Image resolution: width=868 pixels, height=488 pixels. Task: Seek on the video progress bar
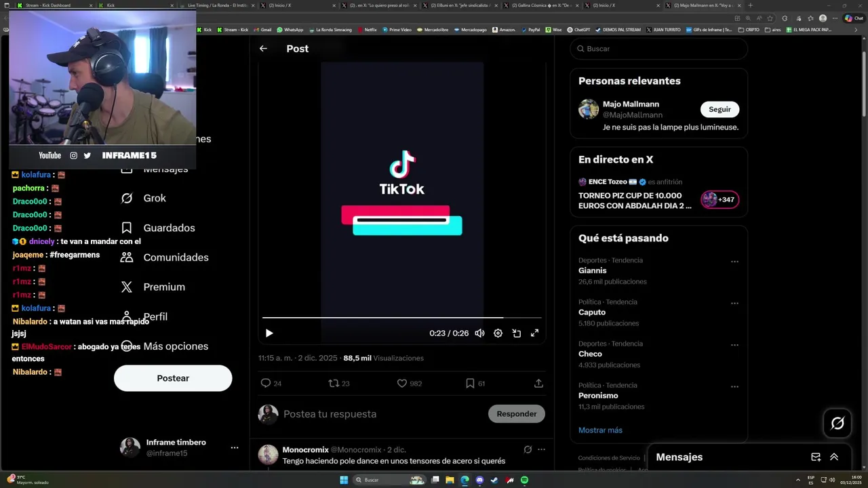coord(401,317)
